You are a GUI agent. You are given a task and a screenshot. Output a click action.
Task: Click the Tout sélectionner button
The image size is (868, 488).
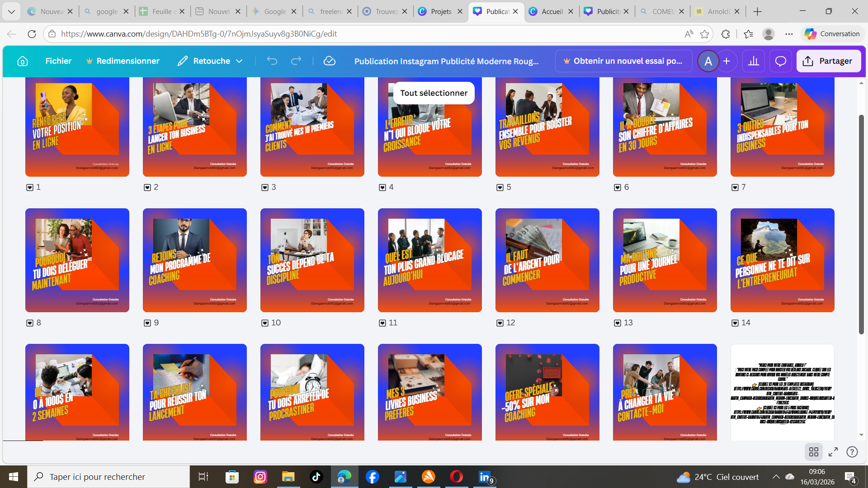434,93
